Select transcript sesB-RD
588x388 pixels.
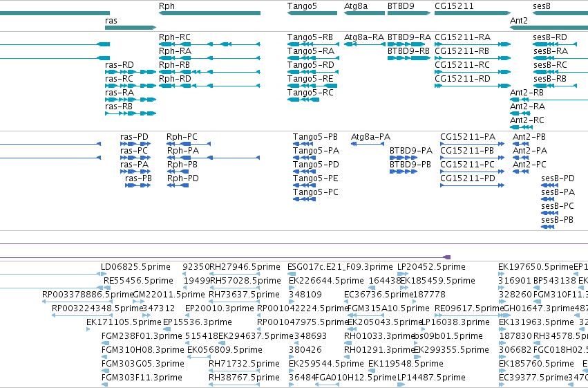pos(555,44)
